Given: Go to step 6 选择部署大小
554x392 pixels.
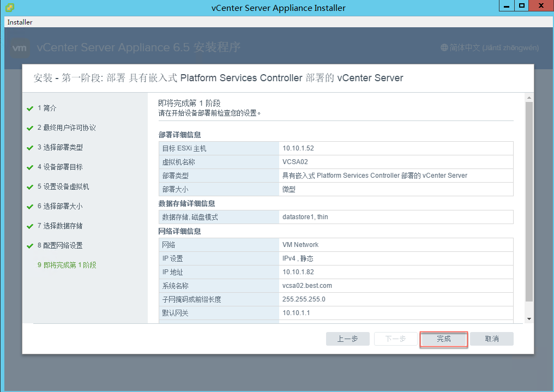Looking at the screenshot, I should point(60,206).
